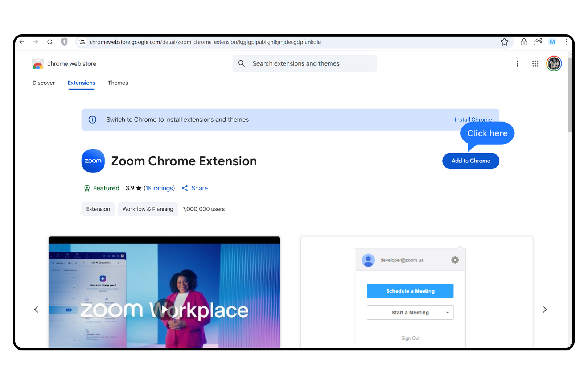Screen dimensions: 588x380
Task: Open the padlock extension icon
Action: (524, 42)
